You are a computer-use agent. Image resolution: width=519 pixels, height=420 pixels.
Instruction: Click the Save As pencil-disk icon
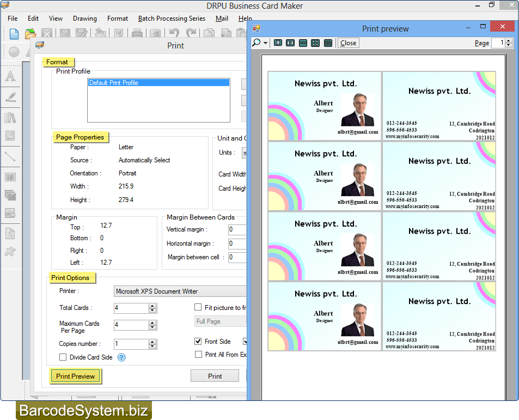pos(81,33)
